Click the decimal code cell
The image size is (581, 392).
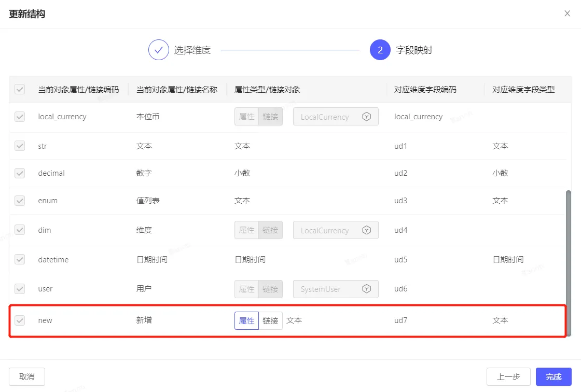51,173
